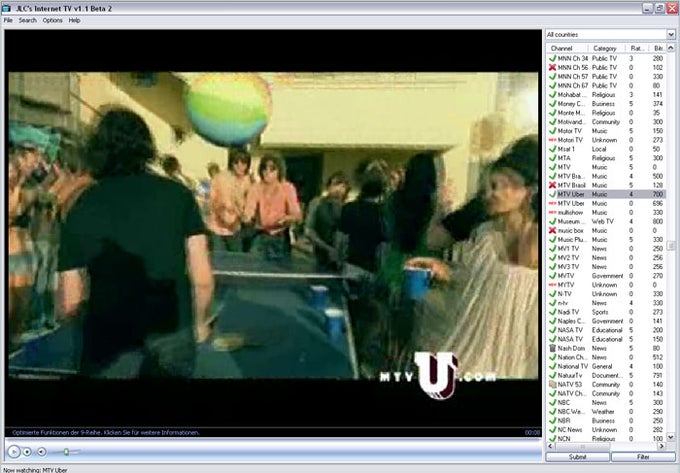Sort the list by the Category column header
Viewport: 680px width, 473px height.
coord(607,48)
